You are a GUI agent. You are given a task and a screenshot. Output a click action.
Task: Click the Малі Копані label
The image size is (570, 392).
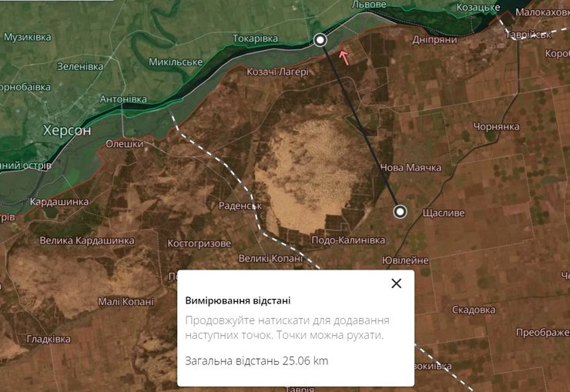click(x=126, y=302)
